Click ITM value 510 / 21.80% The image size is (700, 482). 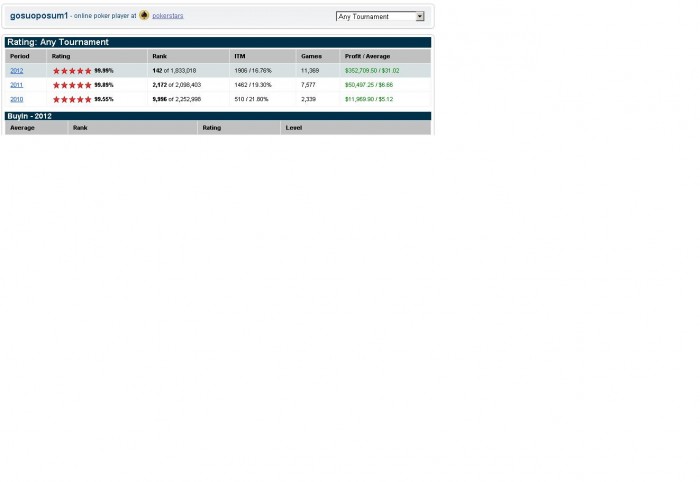click(251, 99)
